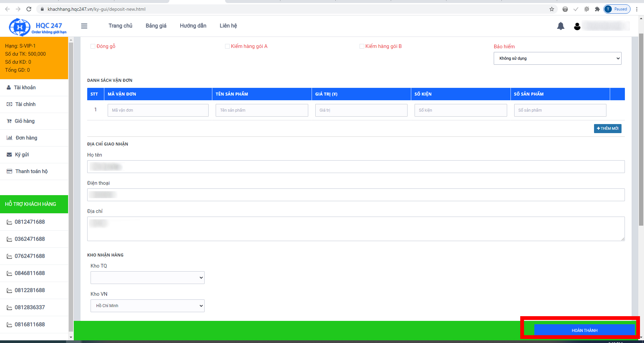Click the Paused profile button
The image size is (644, 343).
click(x=617, y=9)
